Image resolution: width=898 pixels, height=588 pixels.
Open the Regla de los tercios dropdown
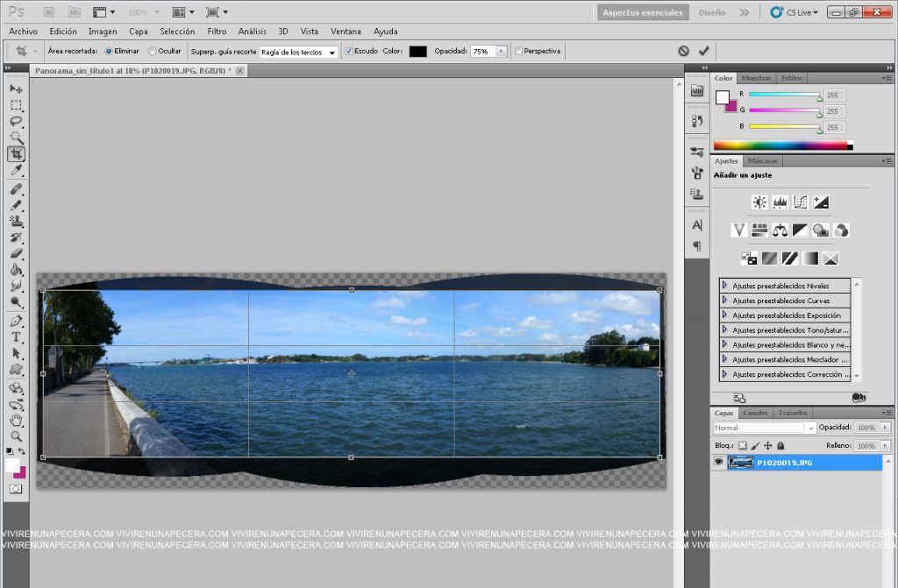pos(299,53)
